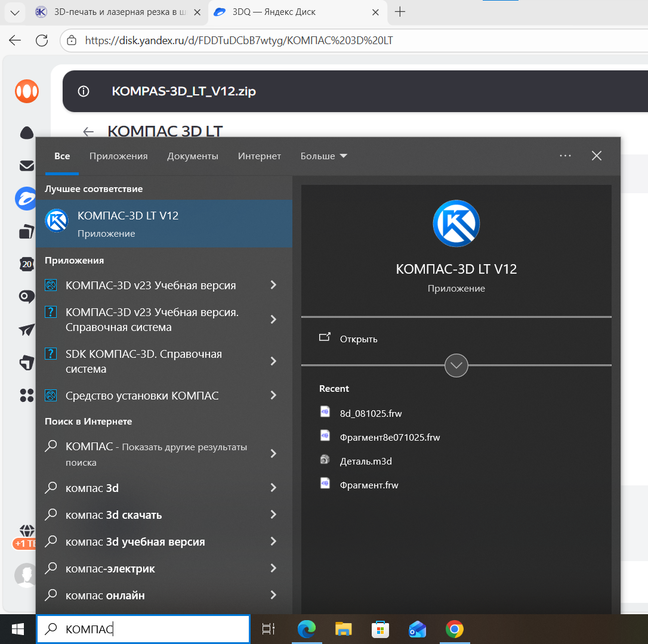Click the taskbar search field containing КОМПАС

point(143,629)
